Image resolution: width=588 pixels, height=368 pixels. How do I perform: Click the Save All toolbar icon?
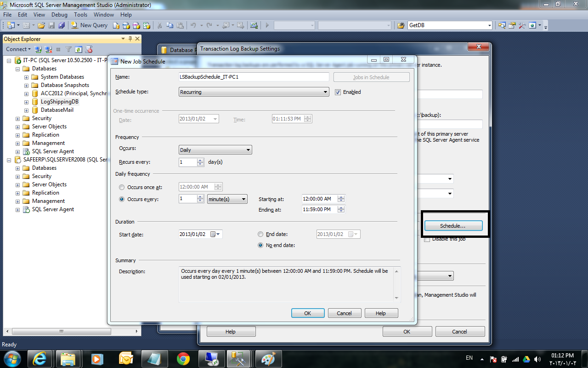61,25
